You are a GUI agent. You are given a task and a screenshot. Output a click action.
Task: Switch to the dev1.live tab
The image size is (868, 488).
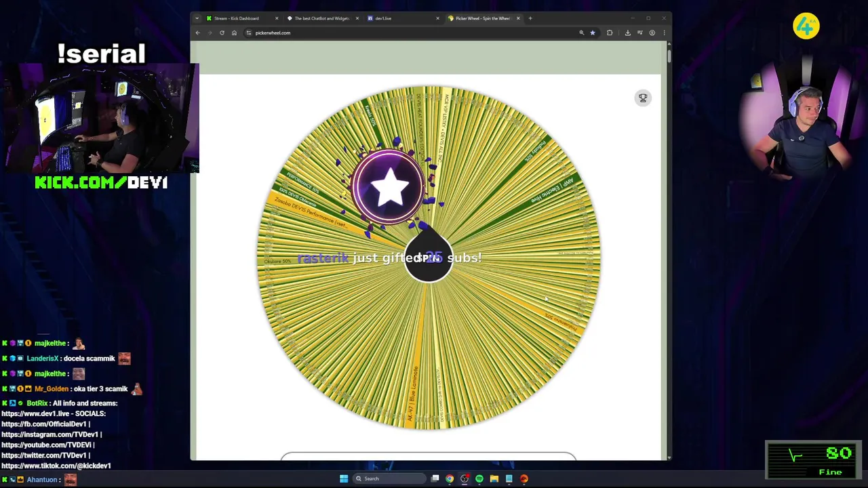point(403,18)
